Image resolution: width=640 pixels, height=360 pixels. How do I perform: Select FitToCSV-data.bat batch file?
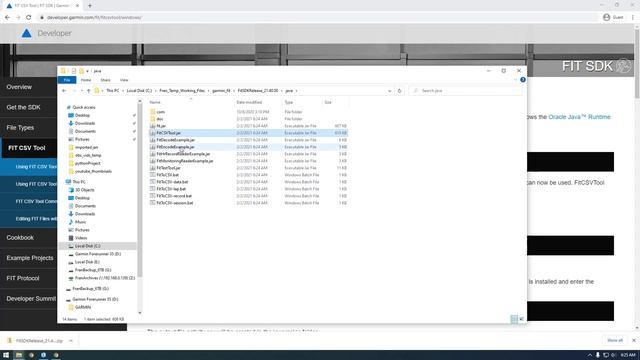tap(172, 182)
